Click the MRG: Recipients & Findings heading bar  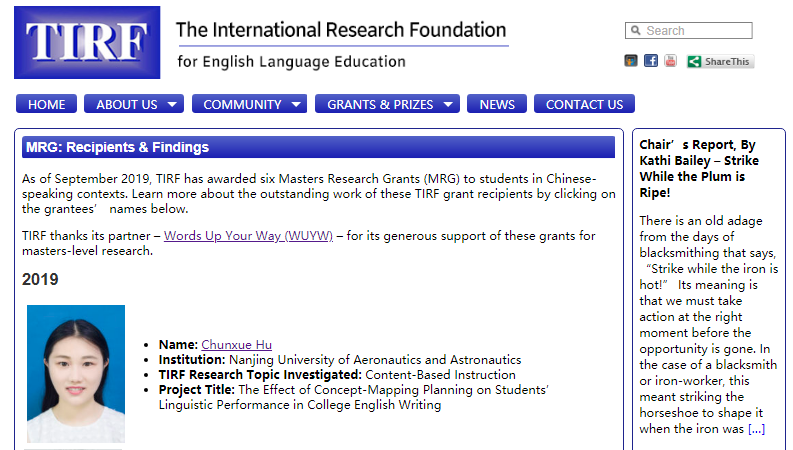pos(318,148)
